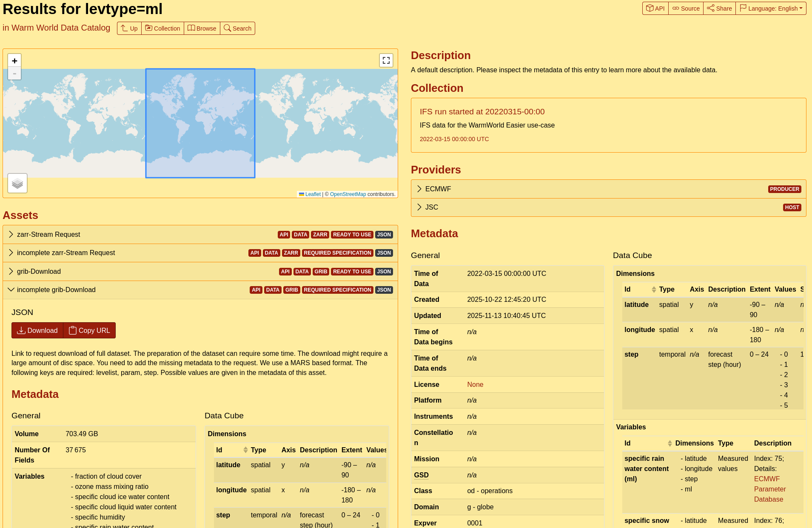
Task: Copy URL of the JSON asset
Action: [89, 330]
